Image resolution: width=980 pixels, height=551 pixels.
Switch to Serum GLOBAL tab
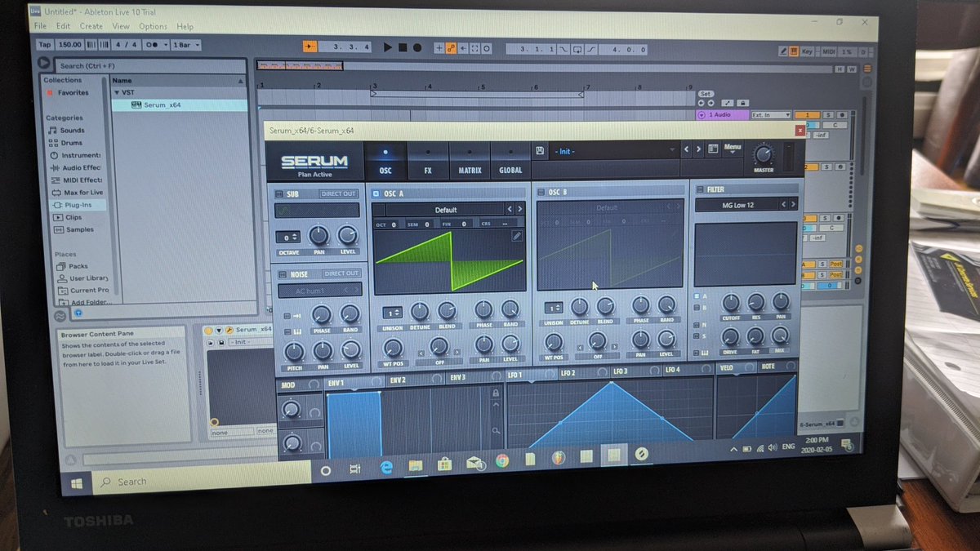click(510, 160)
